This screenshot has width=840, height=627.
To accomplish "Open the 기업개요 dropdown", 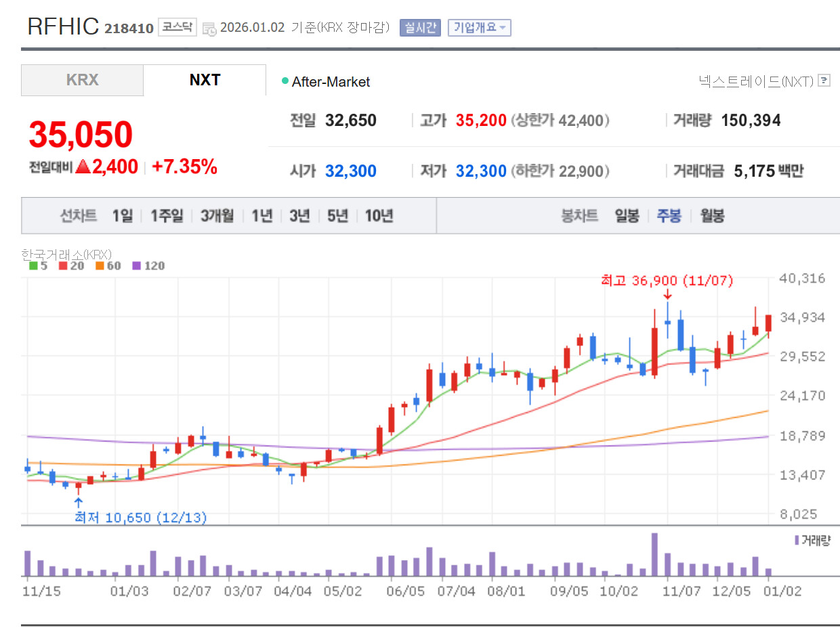I will point(479,28).
